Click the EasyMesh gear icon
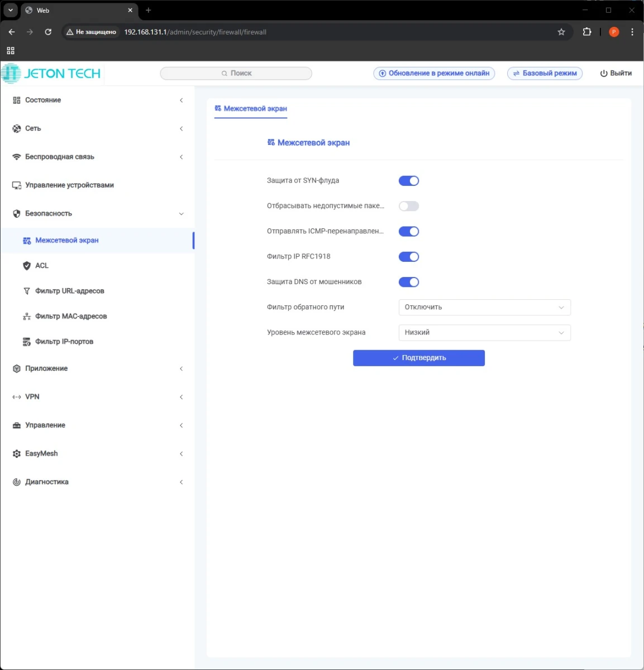Viewport: 644px width, 670px height. (x=16, y=454)
